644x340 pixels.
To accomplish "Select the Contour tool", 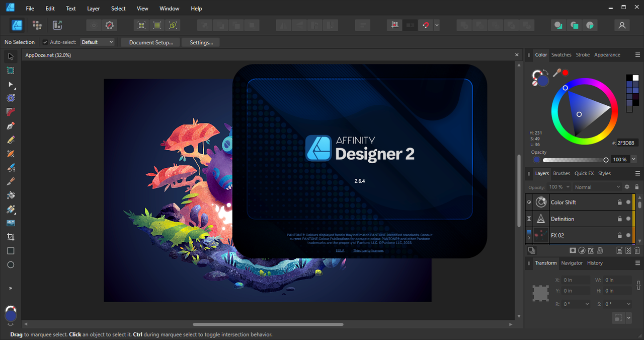I will (x=11, y=98).
